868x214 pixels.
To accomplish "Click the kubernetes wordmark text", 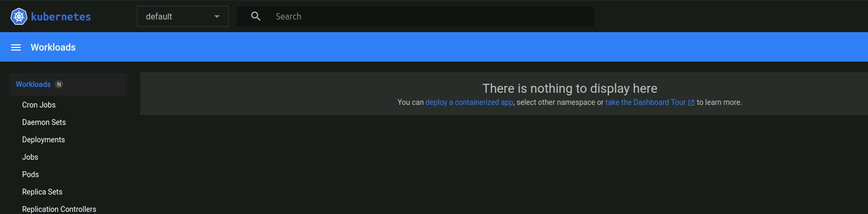I will [x=61, y=17].
